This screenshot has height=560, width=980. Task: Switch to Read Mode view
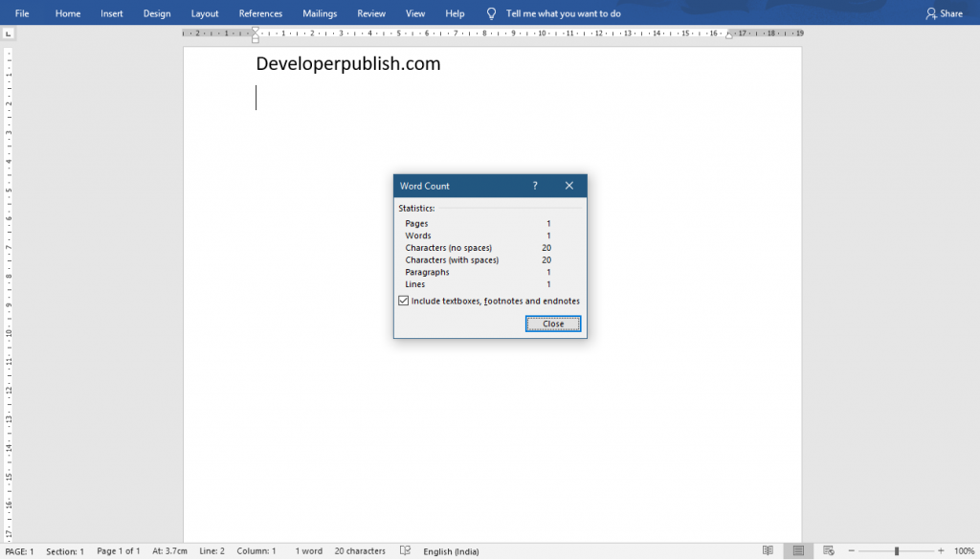(768, 550)
